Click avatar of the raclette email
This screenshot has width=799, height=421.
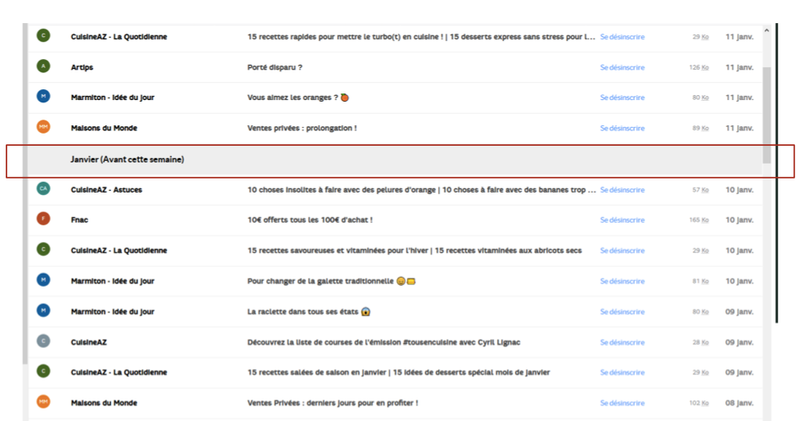42,311
